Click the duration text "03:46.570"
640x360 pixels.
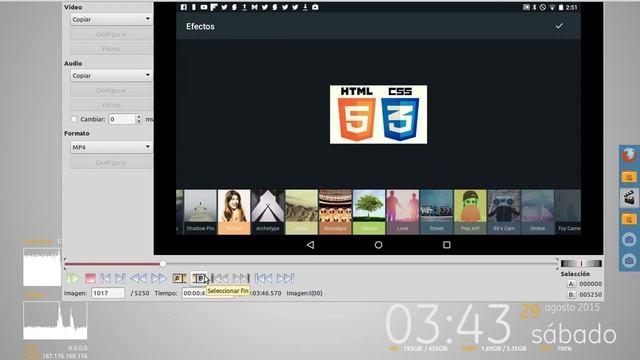265,293
